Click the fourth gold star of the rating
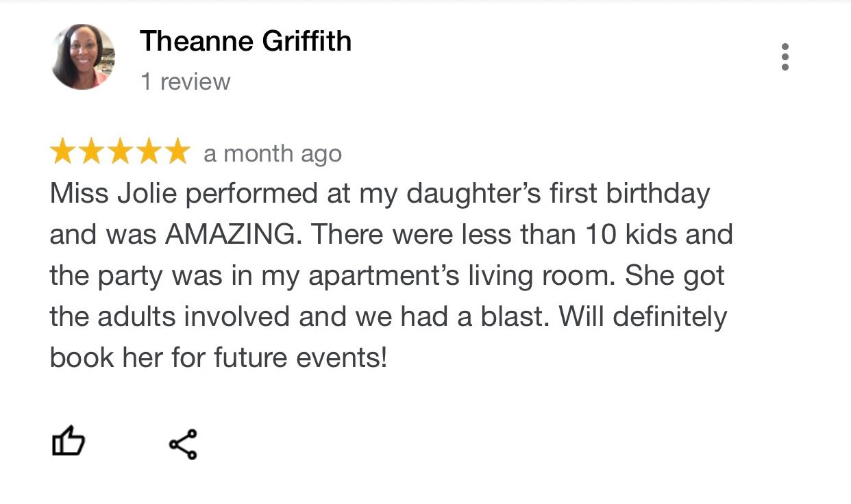Screen dimensions: 851x504 (x=148, y=152)
